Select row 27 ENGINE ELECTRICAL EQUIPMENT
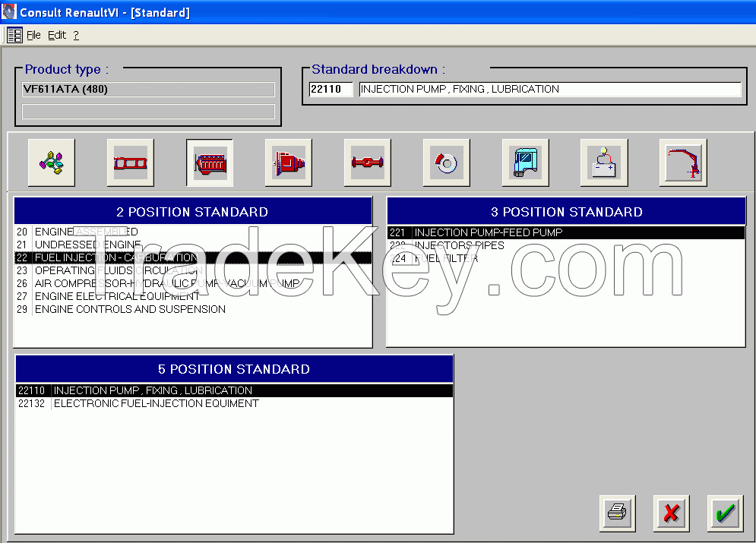 (193, 296)
